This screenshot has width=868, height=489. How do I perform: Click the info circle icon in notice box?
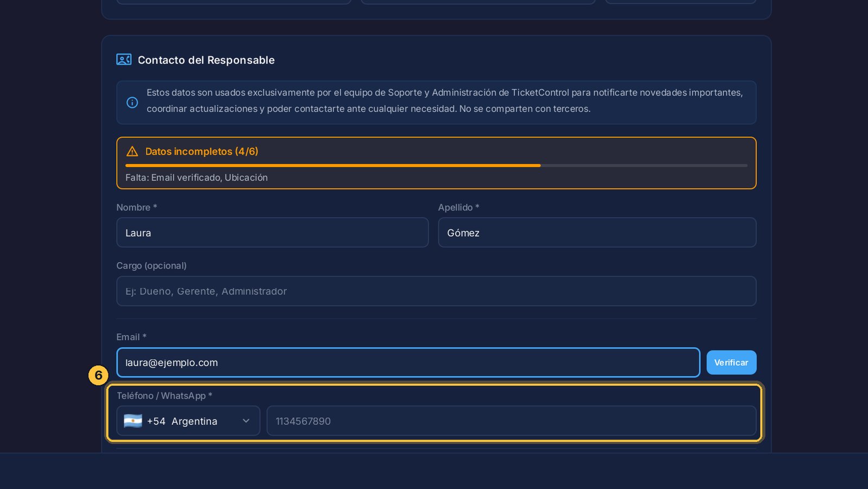(x=132, y=103)
